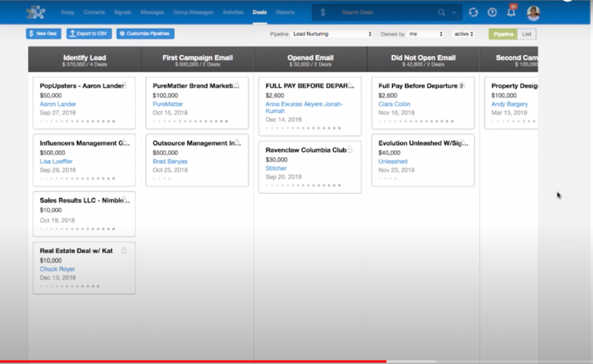
Task: Open the active status dropdown
Action: [463, 34]
